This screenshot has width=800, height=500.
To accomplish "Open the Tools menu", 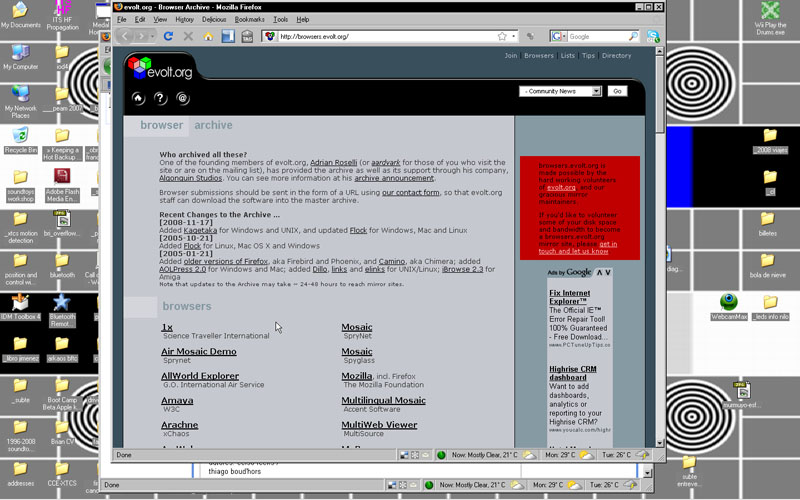I will coord(280,19).
